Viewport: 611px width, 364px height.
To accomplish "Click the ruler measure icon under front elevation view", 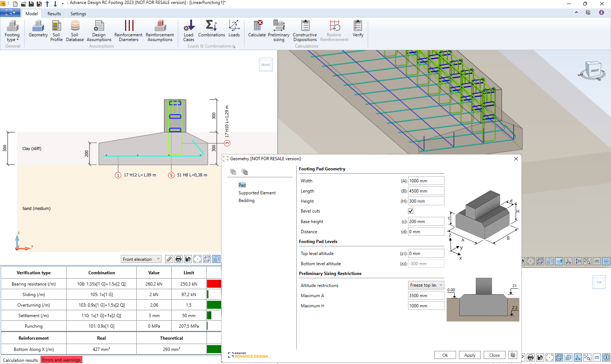I will click(169, 259).
